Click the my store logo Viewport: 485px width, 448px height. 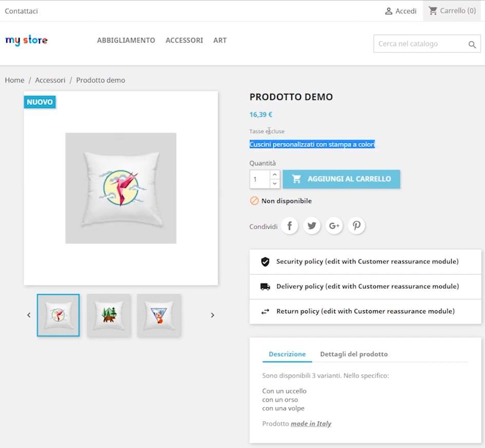point(26,40)
